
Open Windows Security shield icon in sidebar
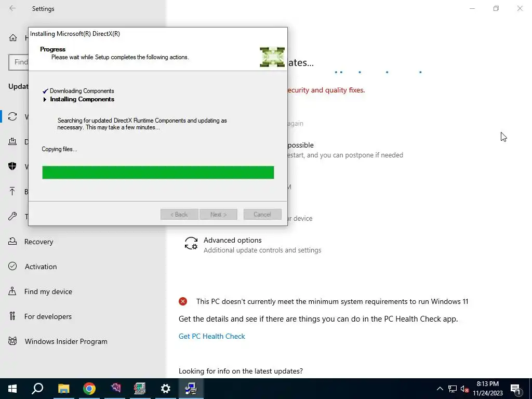point(12,166)
